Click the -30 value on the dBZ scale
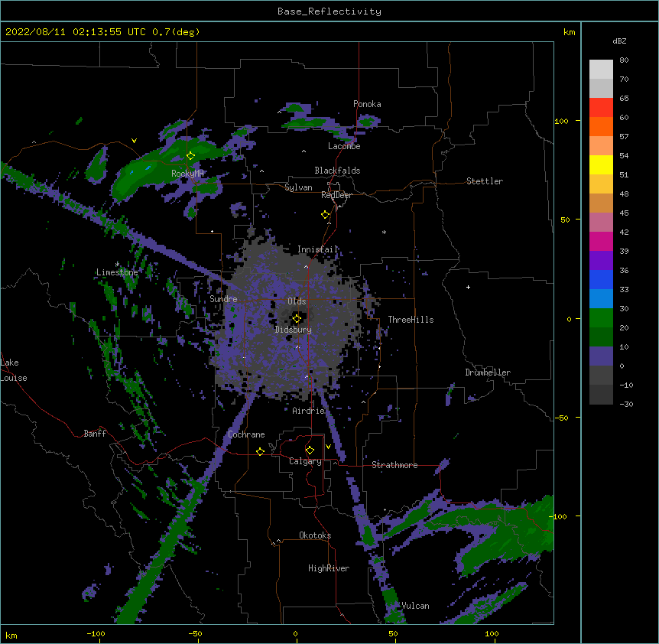Viewport: 659px width, 644px height. tap(626, 404)
